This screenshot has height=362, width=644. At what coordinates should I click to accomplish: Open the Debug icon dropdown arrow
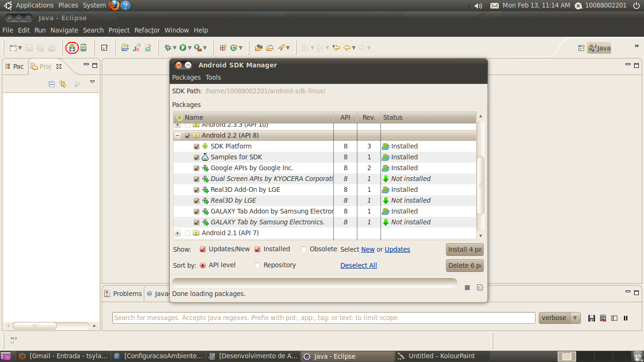click(x=174, y=48)
